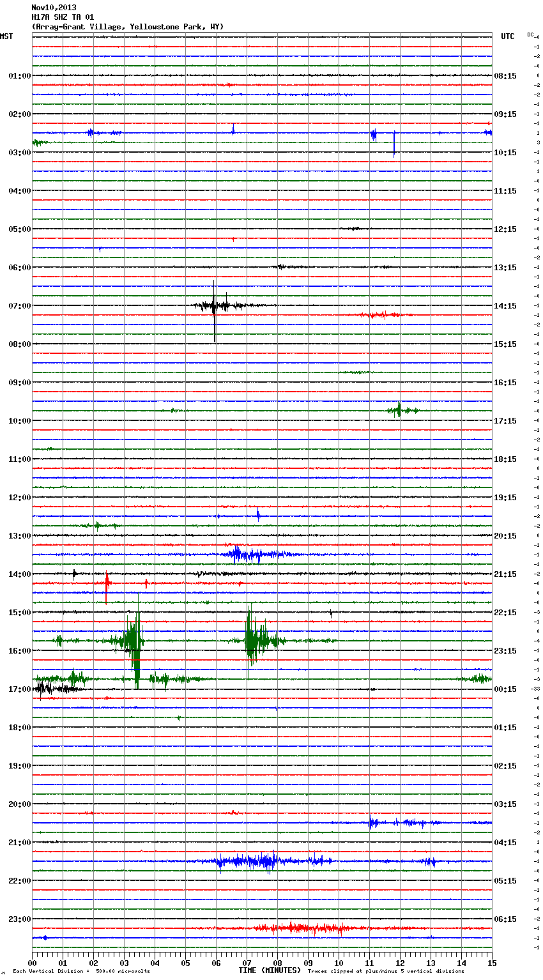
Task: Click the 00:15 UTC time label
Action: 505,689
